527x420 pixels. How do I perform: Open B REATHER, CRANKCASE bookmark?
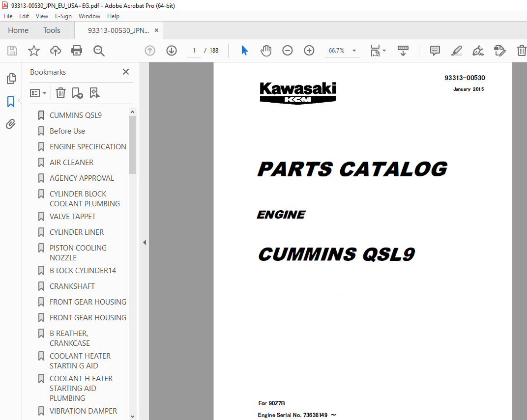70,338
